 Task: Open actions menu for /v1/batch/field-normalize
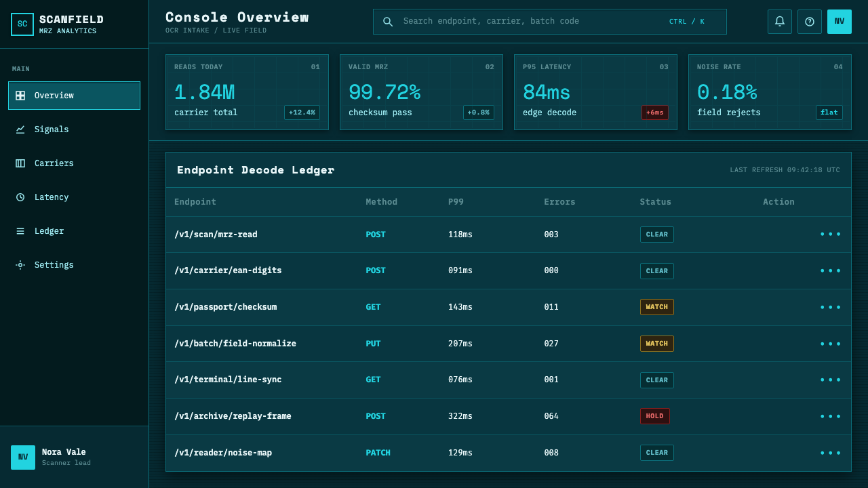coord(831,344)
